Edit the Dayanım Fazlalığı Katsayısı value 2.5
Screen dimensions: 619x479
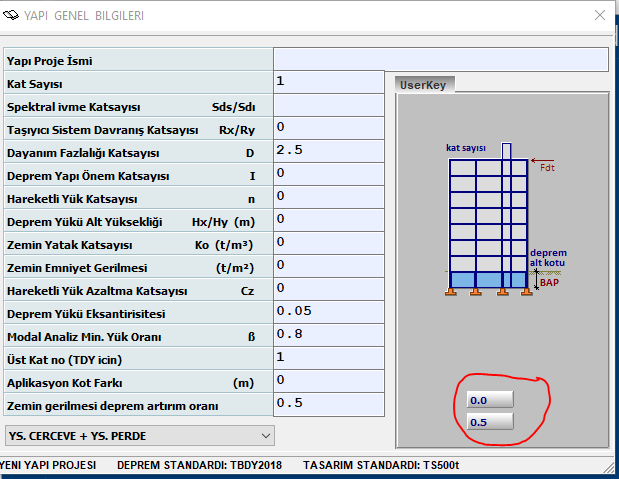328,152
